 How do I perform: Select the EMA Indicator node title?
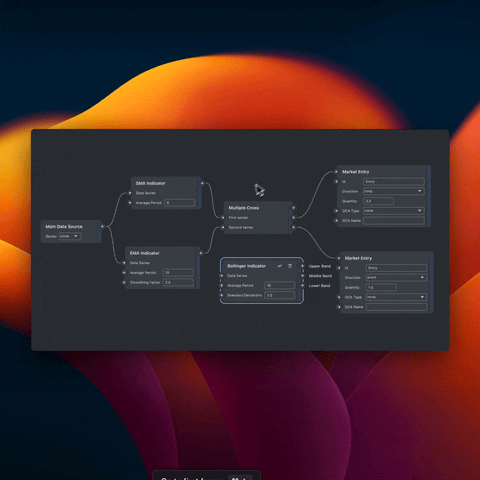(145, 253)
